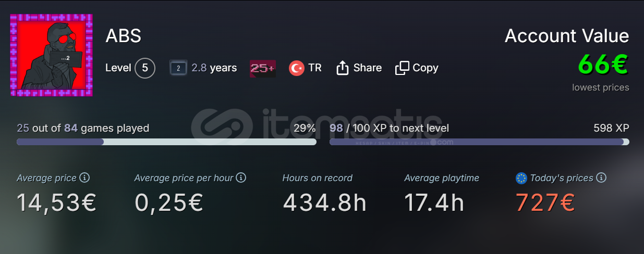This screenshot has height=254, width=644.
Task: Open info icon next to Average price
Action: 84,178
